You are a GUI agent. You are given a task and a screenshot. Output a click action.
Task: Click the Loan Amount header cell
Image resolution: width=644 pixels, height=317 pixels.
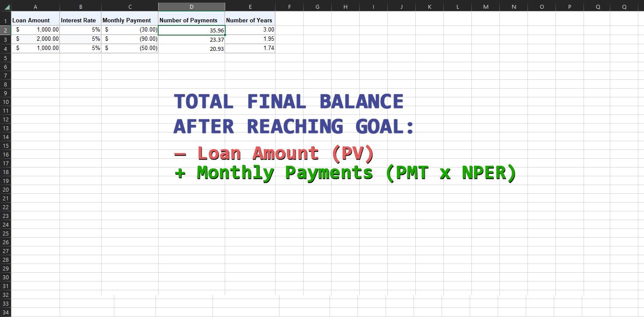pyautogui.click(x=35, y=20)
